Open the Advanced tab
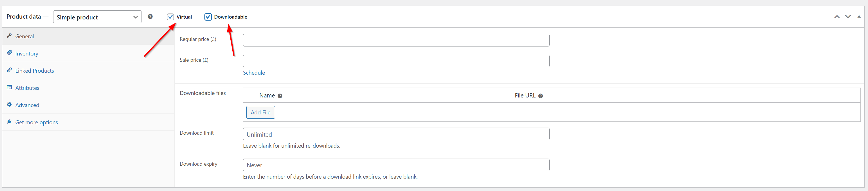 tap(27, 105)
